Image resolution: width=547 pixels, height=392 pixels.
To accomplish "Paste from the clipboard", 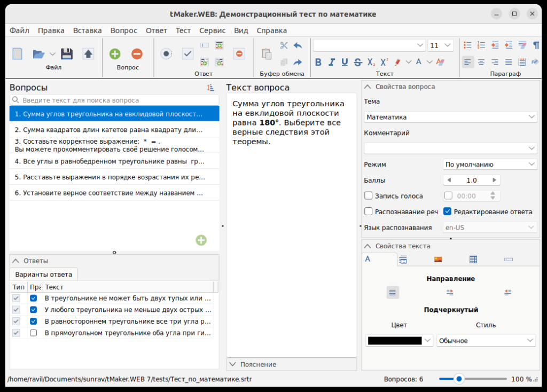I will (x=267, y=54).
